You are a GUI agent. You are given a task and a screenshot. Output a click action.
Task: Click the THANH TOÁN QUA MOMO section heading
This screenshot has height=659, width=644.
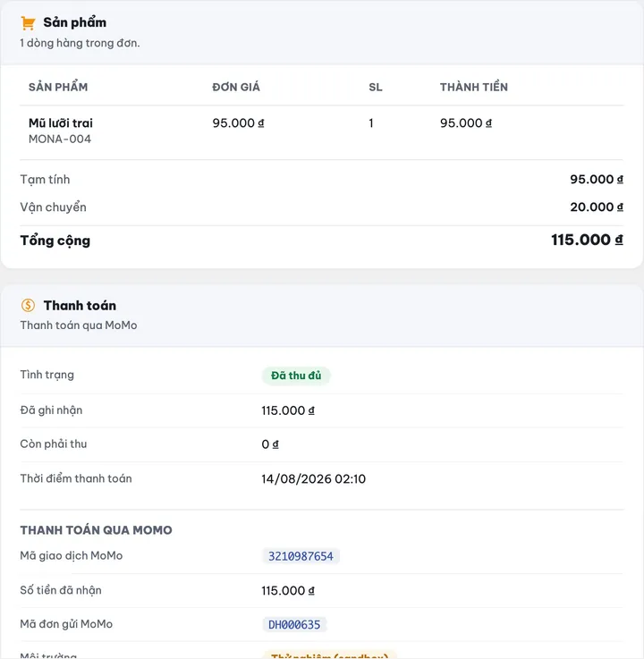tap(97, 530)
